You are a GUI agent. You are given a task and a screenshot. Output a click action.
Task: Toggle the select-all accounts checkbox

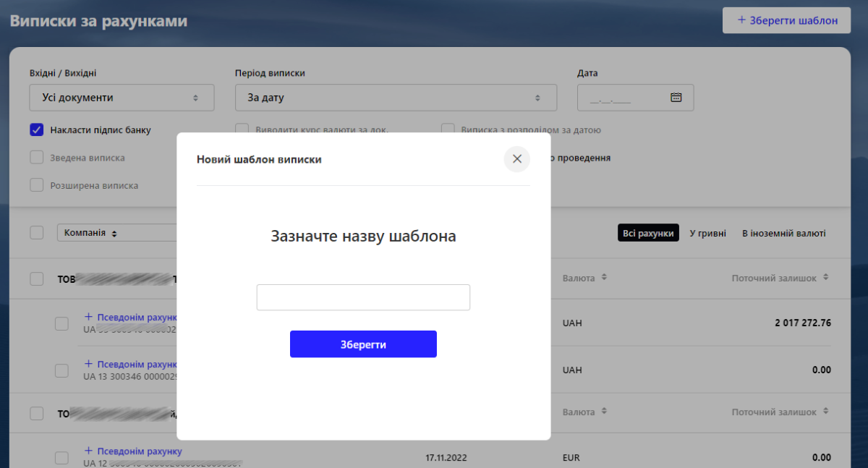coord(37,233)
